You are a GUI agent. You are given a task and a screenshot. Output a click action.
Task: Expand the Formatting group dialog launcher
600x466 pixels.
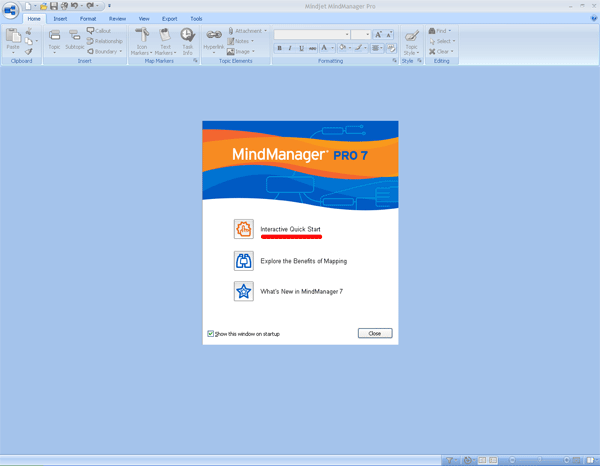click(395, 60)
